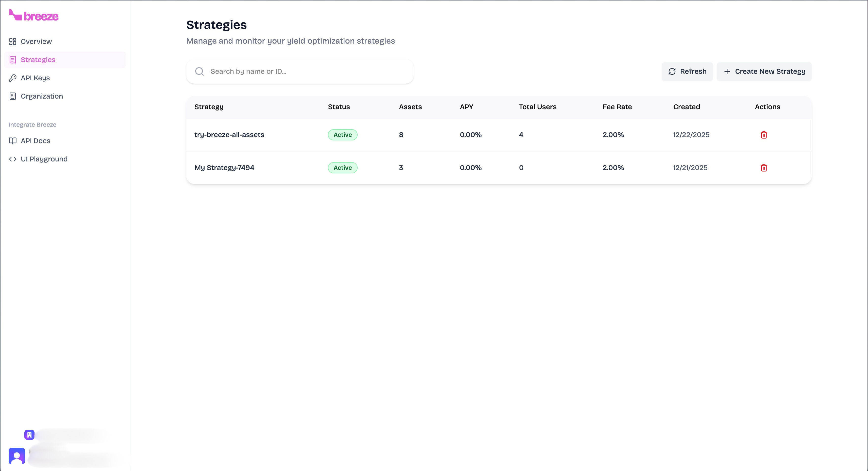Viewport: 868px width, 471px height.
Task: Click the refresh arrows icon on Refresh button
Action: 673,71
